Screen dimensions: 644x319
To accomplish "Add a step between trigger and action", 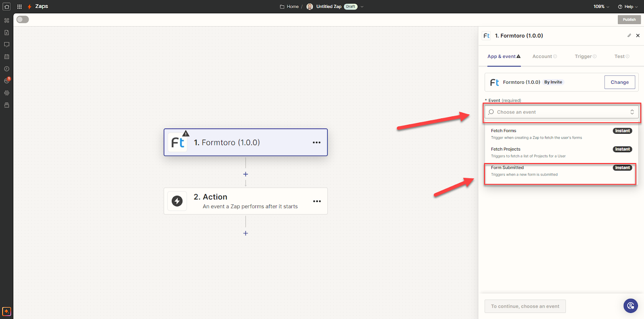I will pyautogui.click(x=246, y=174).
